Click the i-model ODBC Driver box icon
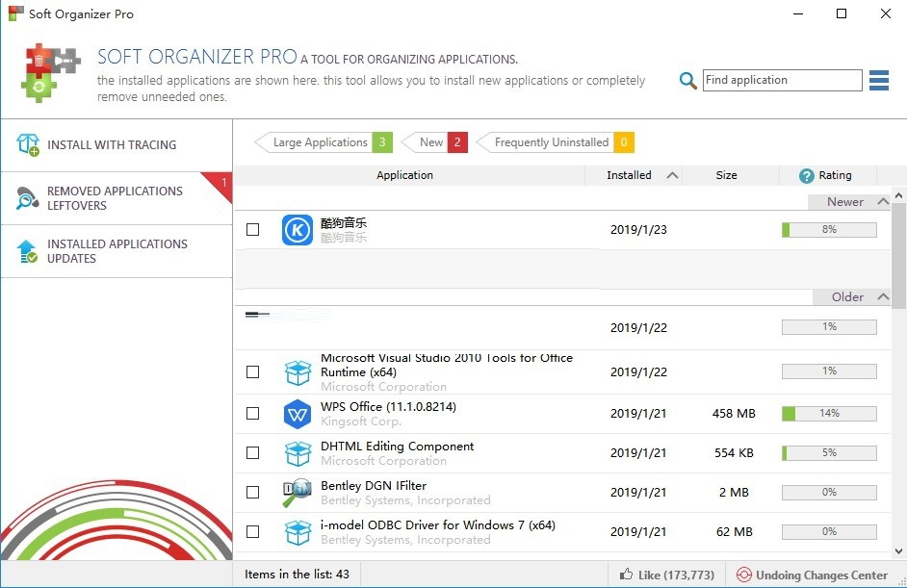 tap(298, 532)
